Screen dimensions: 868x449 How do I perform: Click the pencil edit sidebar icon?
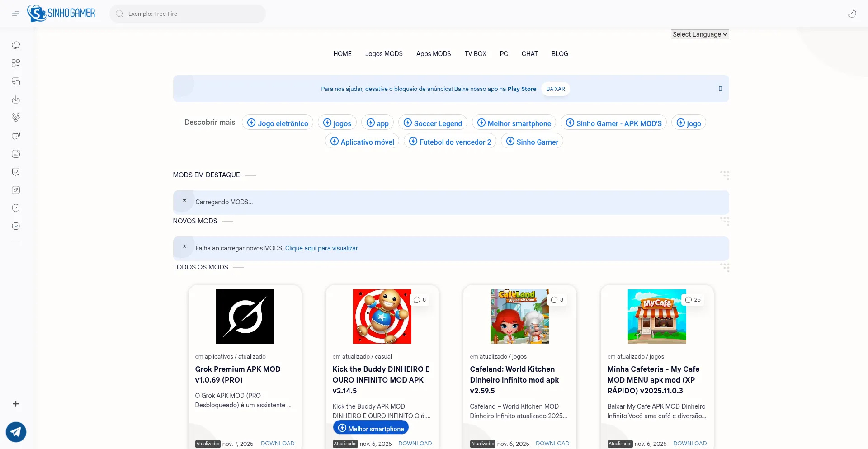[x=16, y=190]
